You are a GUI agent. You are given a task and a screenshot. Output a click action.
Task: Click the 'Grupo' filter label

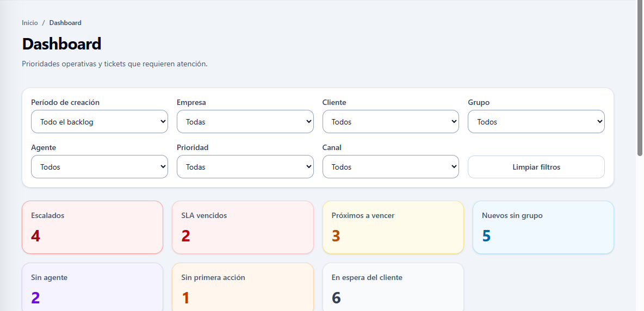tap(479, 103)
